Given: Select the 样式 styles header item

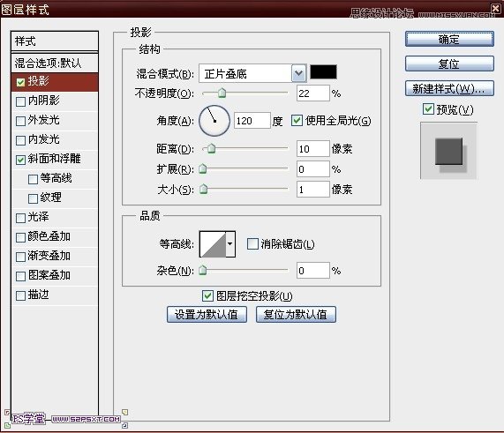Looking at the screenshot, I should click(x=55, y=41).
